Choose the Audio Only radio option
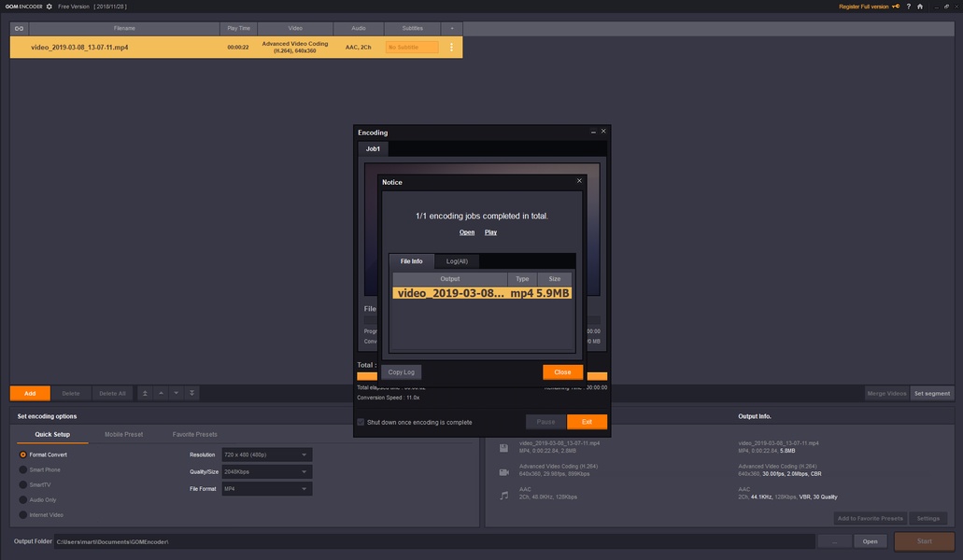963x560 pixels. (x=23, y=499)
